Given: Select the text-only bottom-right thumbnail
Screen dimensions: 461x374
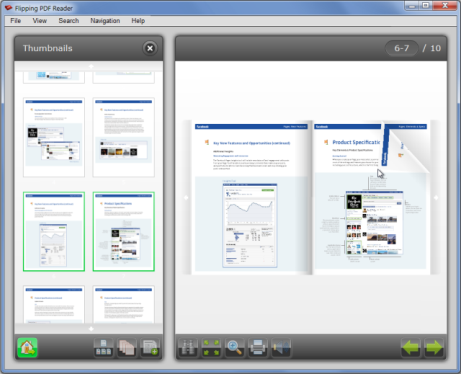Looking at the screenshot, I should (124, 304).
